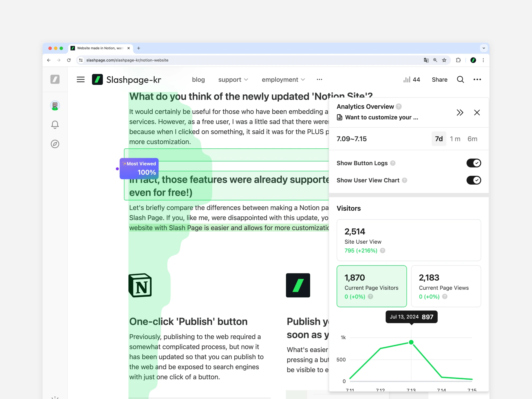Viewport: 532px width, 399px height.
Task: Close the Notion website browser tab
Action: (x=128, y=48)
